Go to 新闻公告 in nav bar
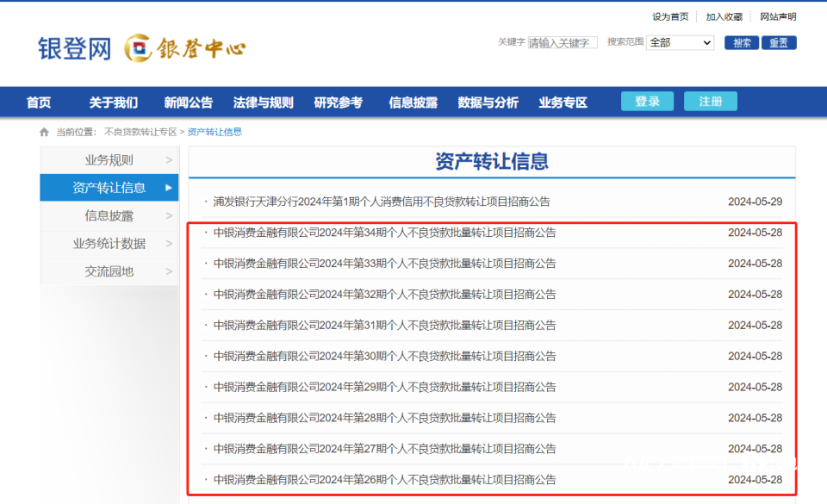Viewport: 827px width, 504px height. [189, 103]
